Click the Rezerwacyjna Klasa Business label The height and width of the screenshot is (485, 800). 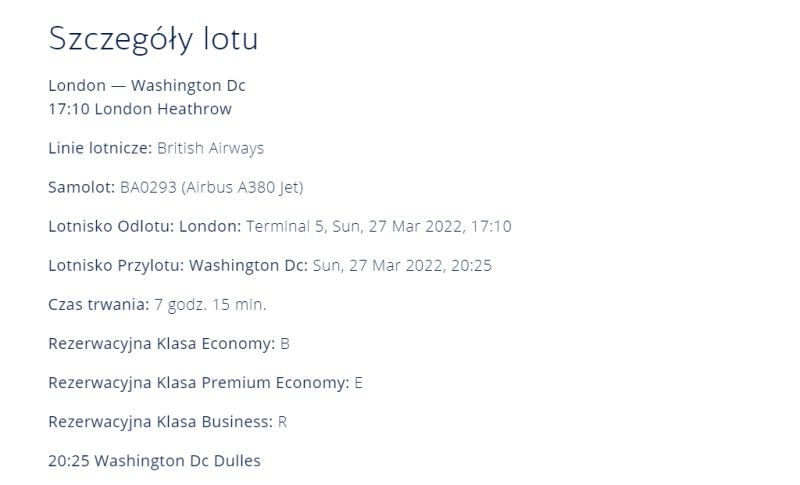[161, 422]
